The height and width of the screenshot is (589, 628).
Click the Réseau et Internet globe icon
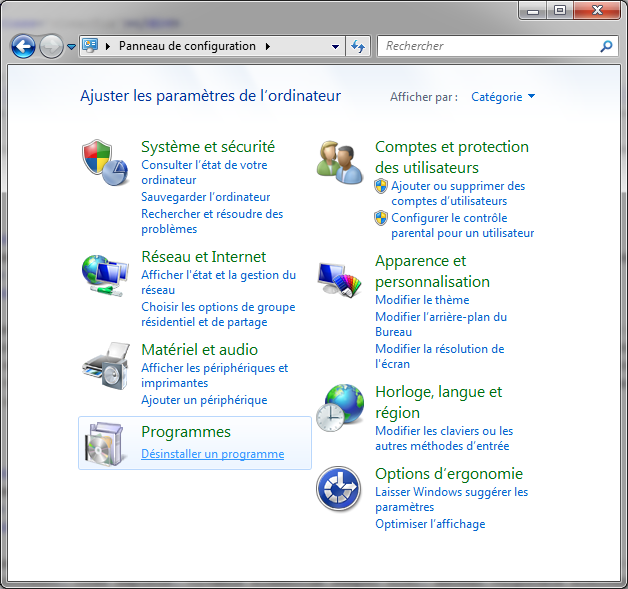pos(106,272)
